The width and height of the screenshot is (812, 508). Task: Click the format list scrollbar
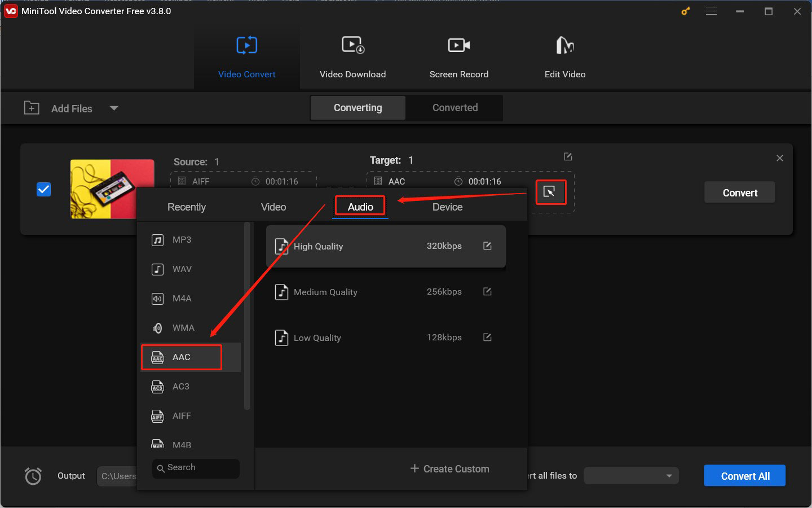click(246, 316)
